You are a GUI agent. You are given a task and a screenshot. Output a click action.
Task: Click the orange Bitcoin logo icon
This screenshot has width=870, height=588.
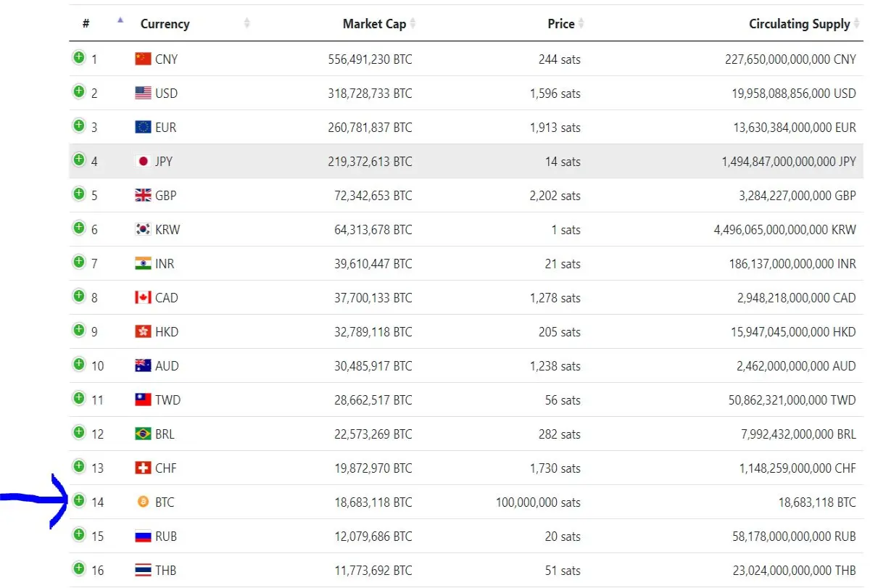coord(143,502)
